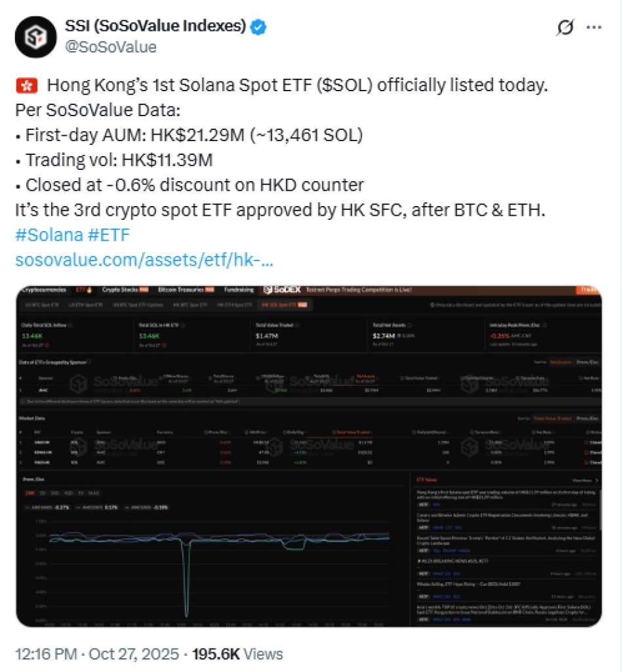Screen dimensions: 623x672
Task: Follow the sosovalue.com assets link
Action: [x=144, y=261]
